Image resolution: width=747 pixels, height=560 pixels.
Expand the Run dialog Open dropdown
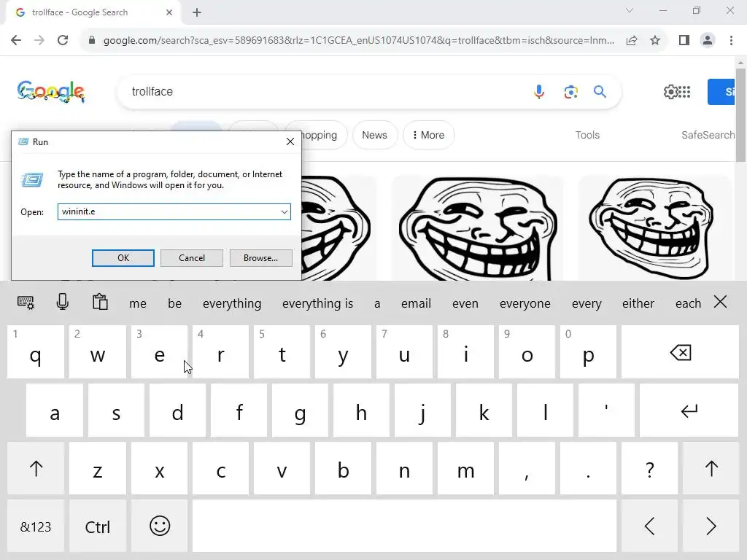285,212
